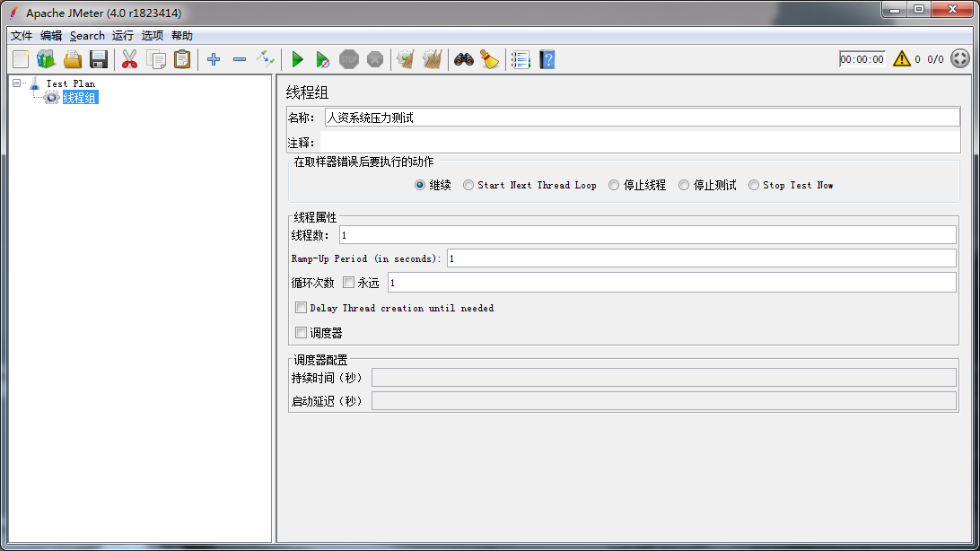Select the Start Next Thread Loop option
The width and height of the screenshot is (980, 551).
tap(468, 185)
